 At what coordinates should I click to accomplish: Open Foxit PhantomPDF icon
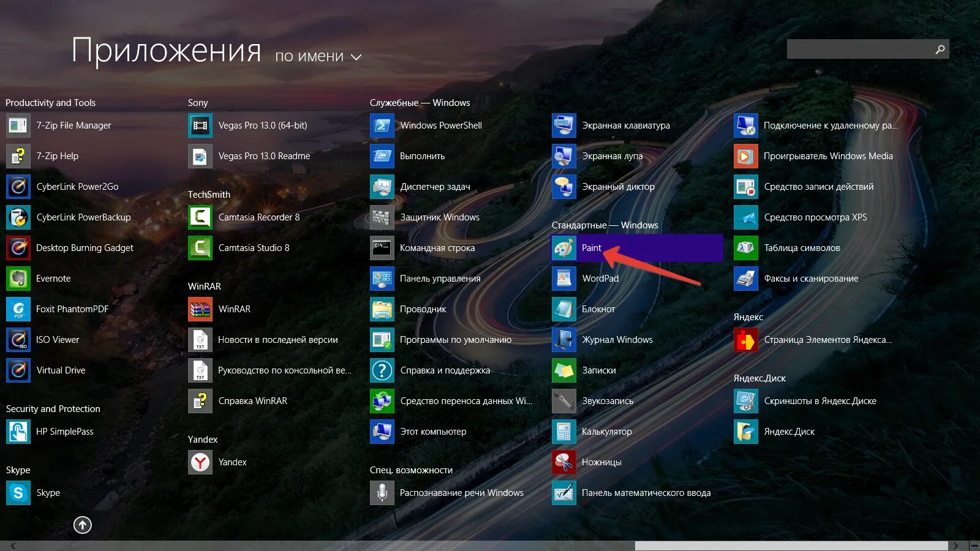tap(18, 309)
